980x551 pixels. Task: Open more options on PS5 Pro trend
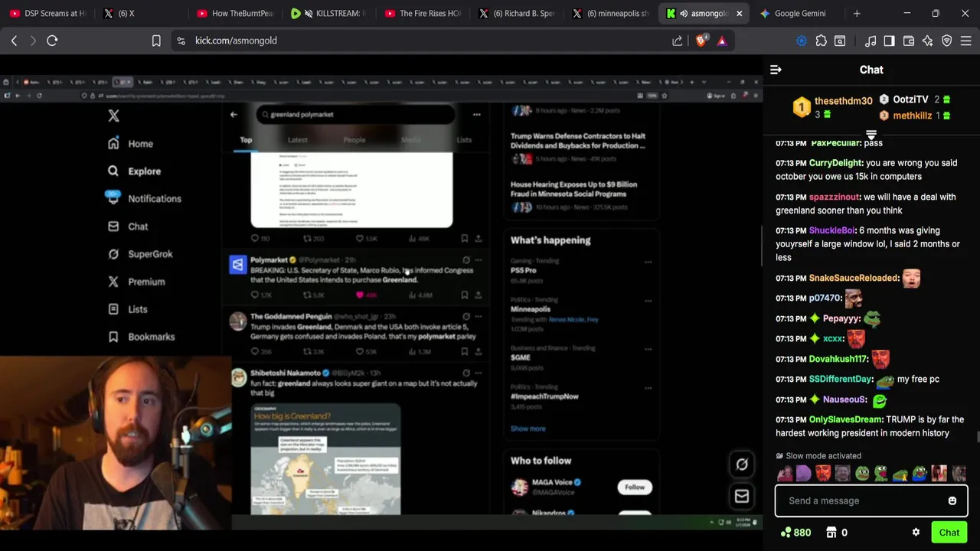(x=648, y=262)
